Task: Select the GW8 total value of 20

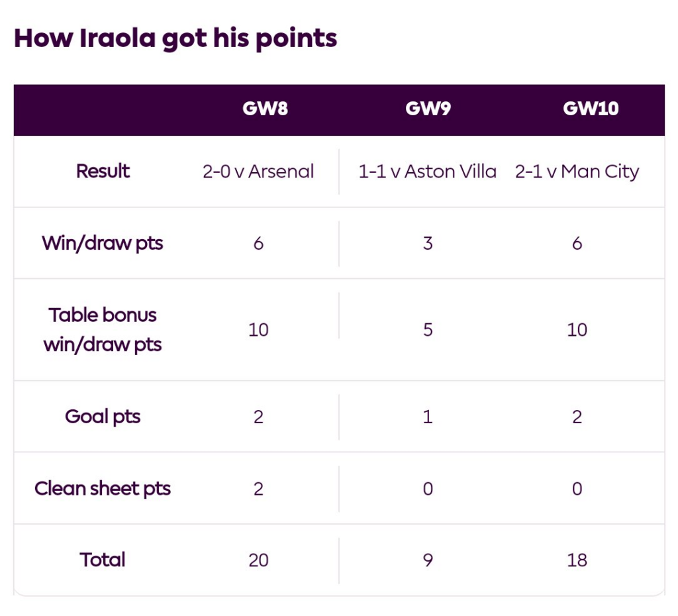Action: click(258, 560)
